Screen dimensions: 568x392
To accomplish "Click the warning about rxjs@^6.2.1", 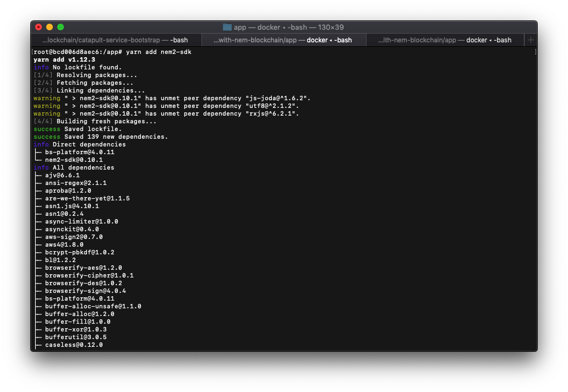I will coord(166,114).
